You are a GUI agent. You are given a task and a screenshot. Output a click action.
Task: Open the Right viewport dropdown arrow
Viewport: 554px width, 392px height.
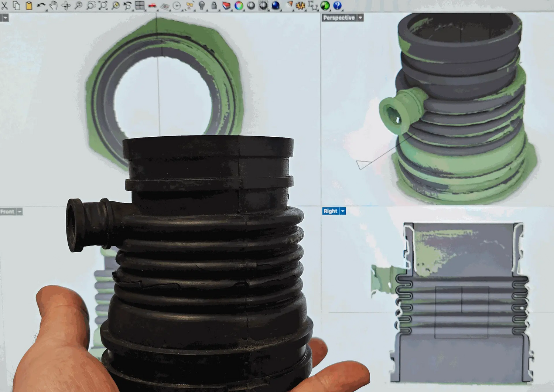coord(343,211)
